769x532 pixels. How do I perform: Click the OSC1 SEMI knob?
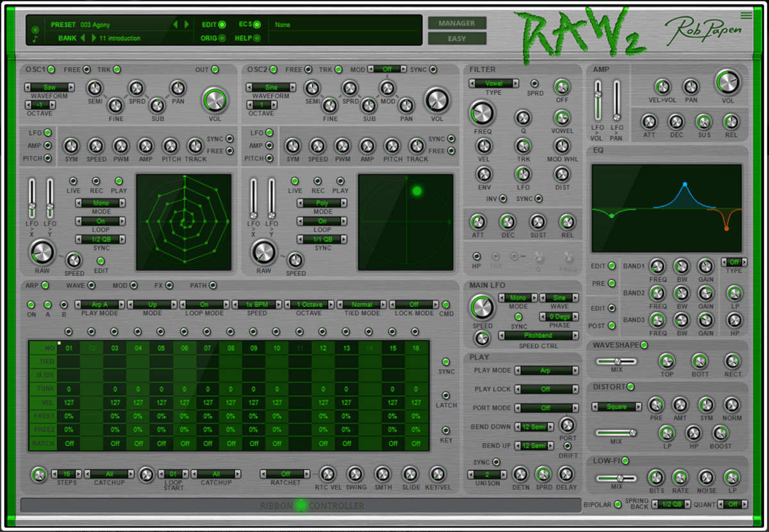(x=94, y=88)
